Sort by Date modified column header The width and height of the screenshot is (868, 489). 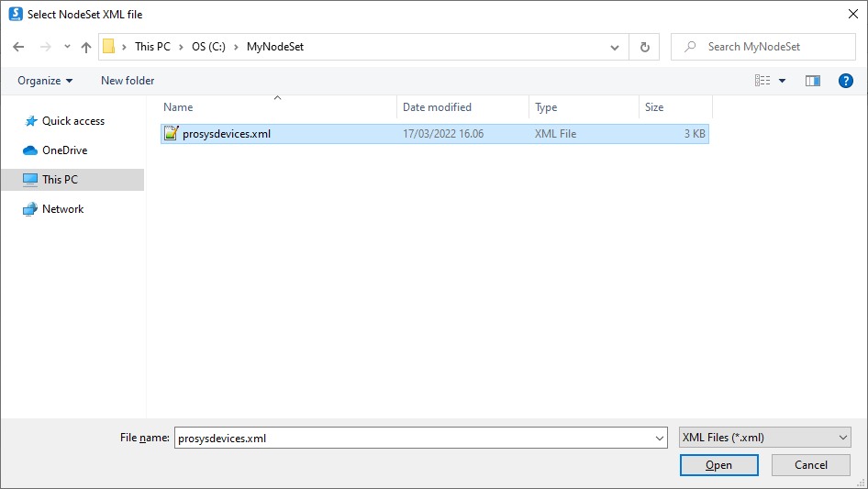tap(437, 107)
